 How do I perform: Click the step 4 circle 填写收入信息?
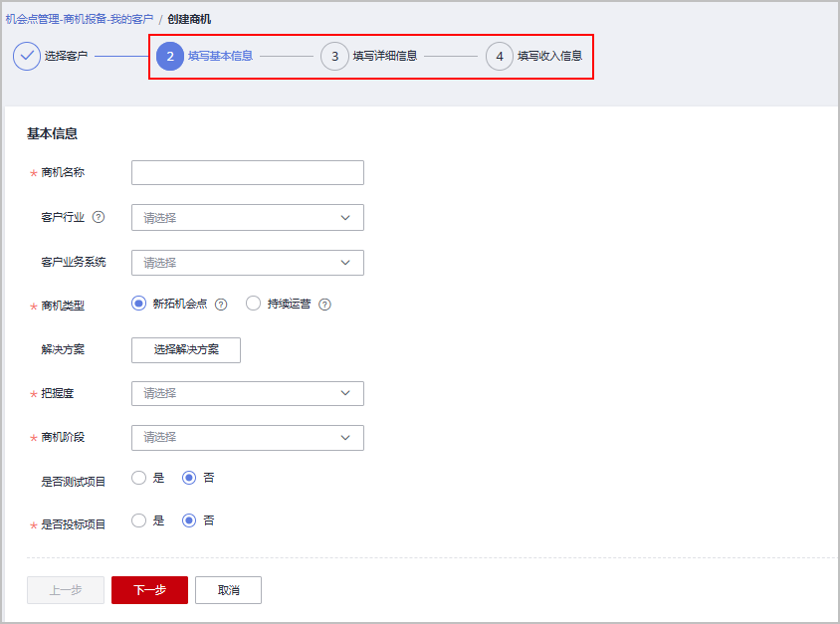coord(500,57)
